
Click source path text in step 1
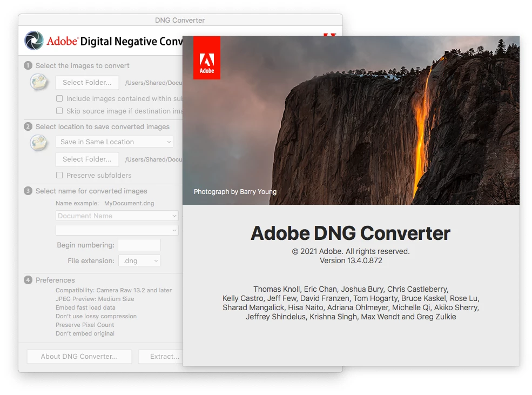[x=154, y=83]
